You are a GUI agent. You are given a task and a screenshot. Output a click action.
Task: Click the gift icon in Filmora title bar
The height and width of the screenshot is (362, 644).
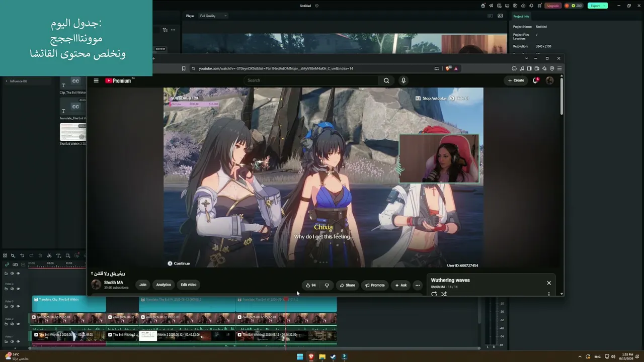pyautogui.click(x=483, y=6)
